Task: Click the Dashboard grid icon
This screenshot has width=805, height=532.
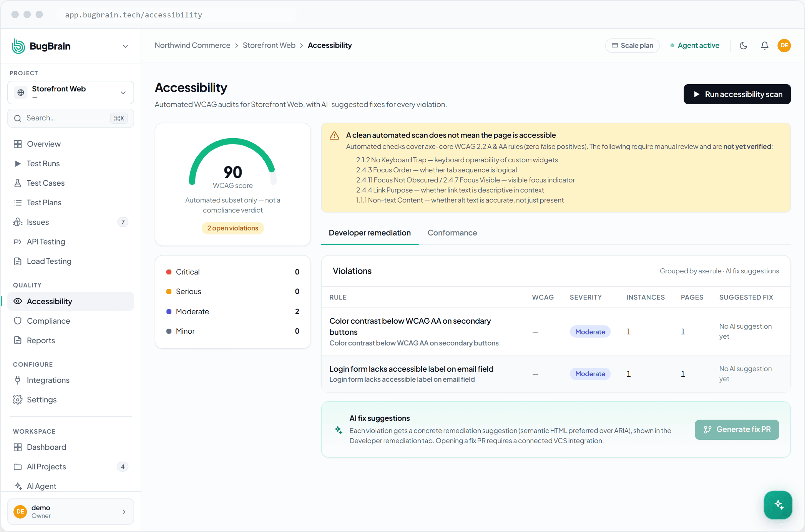Action: [x=18, y=447]
